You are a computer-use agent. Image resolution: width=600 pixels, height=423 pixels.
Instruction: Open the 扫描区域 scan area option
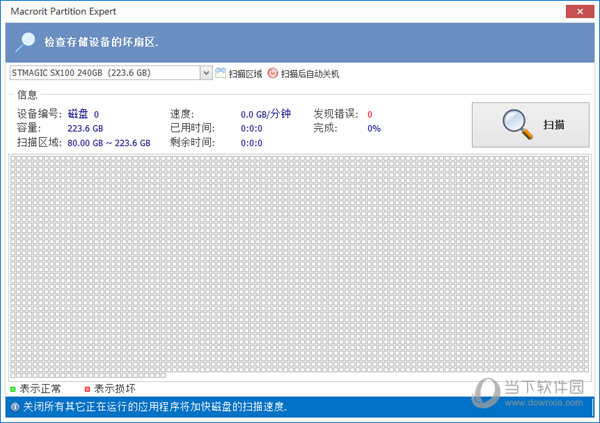(245, 74)
